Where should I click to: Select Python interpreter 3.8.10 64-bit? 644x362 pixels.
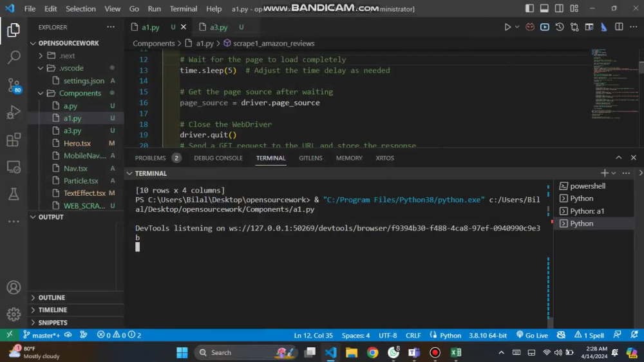click(488, 336)
